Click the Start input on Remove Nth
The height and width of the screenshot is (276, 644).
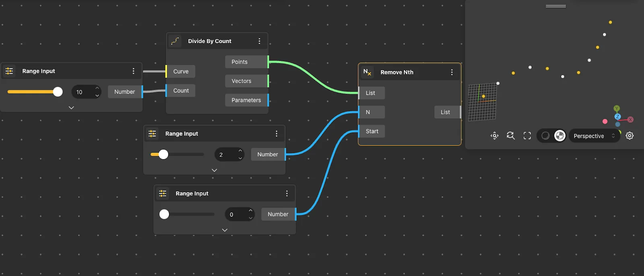pyautogui.click(x=372, y=131)
